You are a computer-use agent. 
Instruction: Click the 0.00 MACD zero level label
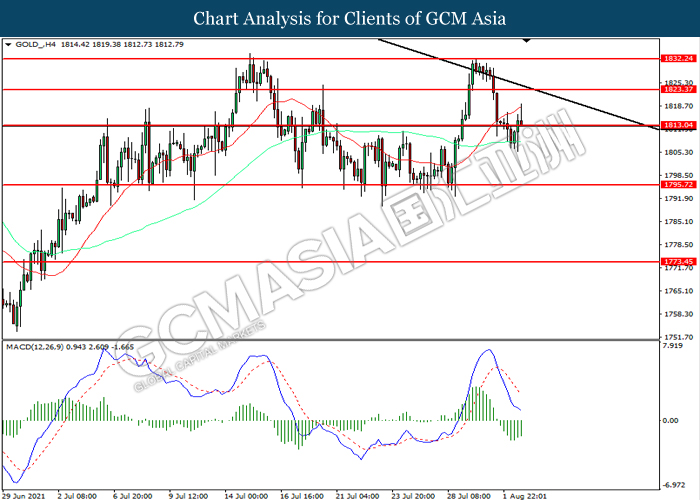(x=673, y=420)
